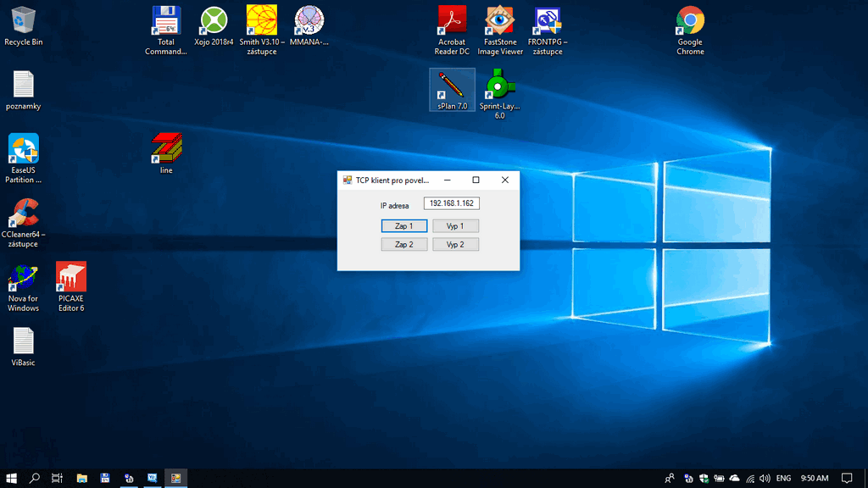Image resolution: width=868 pixels, height=488 pixels.
Task: Maximize the TCP klient window
Action: (476, 180)
